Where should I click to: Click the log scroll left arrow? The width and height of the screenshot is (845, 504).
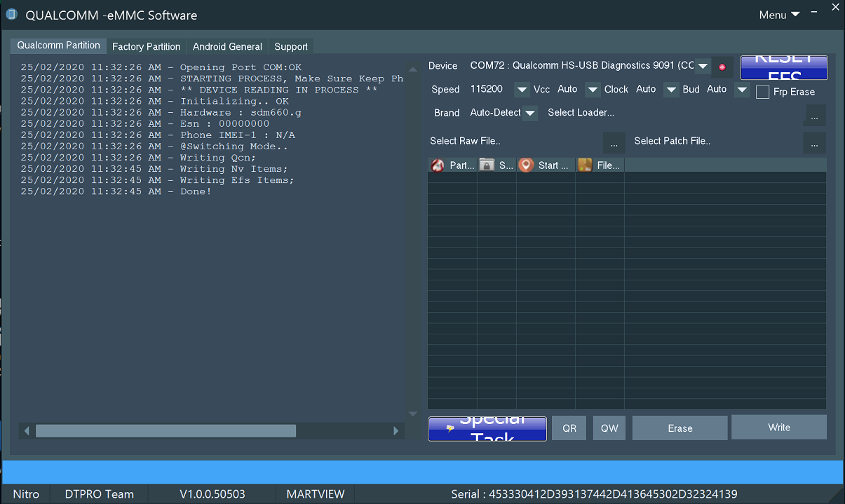tap(27, 431)
